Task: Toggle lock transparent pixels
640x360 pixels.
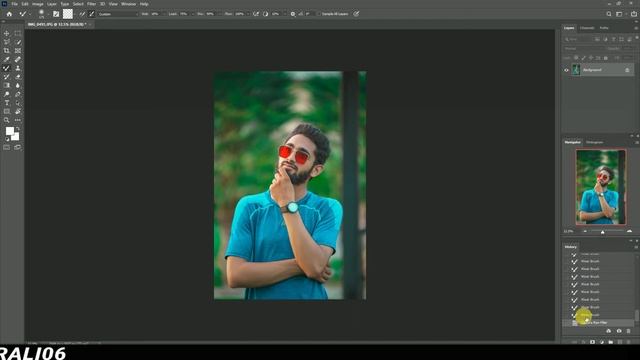Action: coord(576,58)
